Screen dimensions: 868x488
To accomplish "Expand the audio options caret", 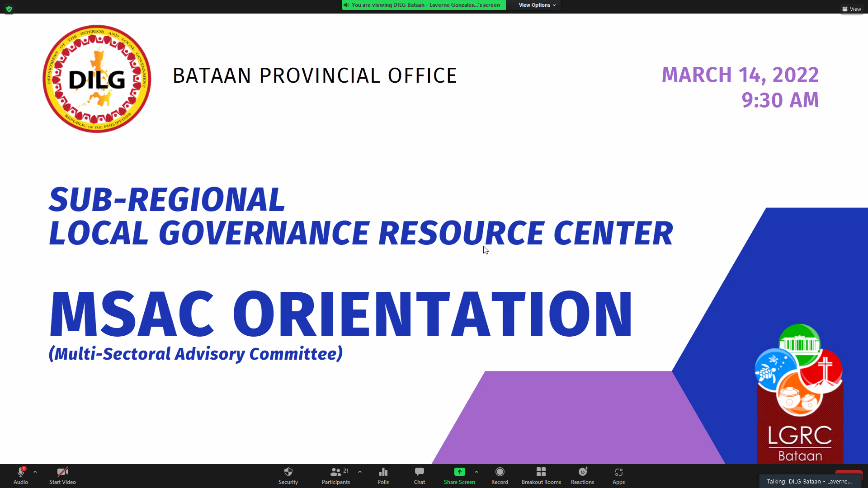I will (x=35, y=472).
